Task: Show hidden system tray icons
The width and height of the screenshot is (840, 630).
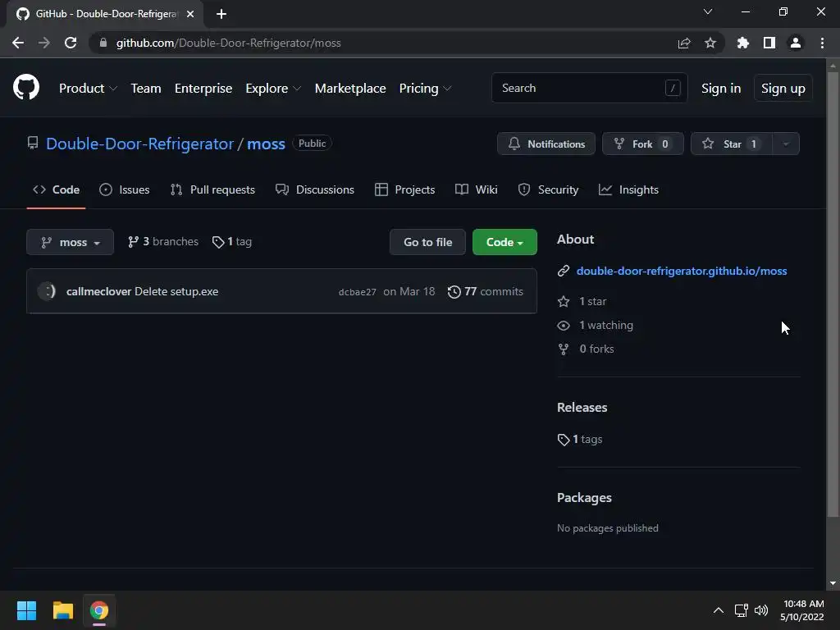Action: [719, 610]
